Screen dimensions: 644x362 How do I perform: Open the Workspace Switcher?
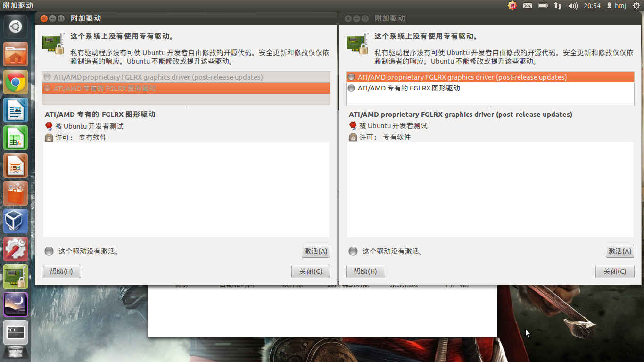pos(16,332)
